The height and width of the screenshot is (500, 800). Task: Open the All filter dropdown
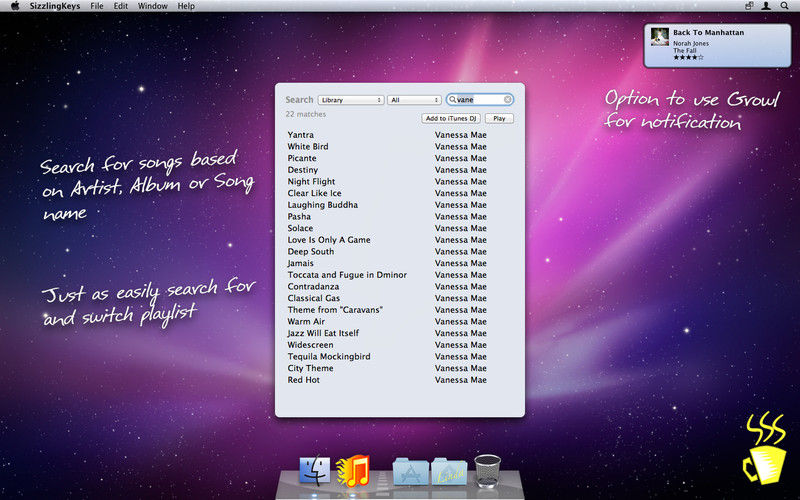tap(414, 100)
